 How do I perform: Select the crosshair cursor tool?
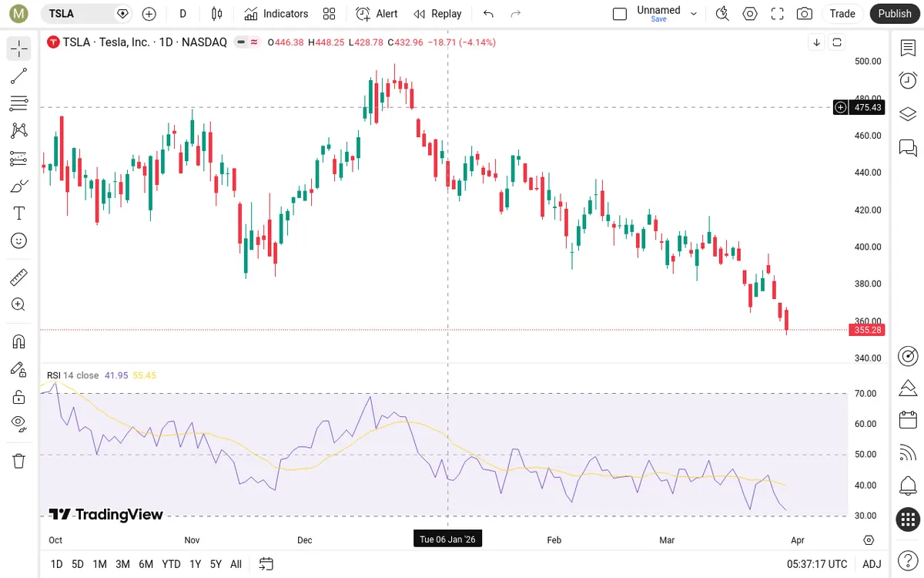19,49
